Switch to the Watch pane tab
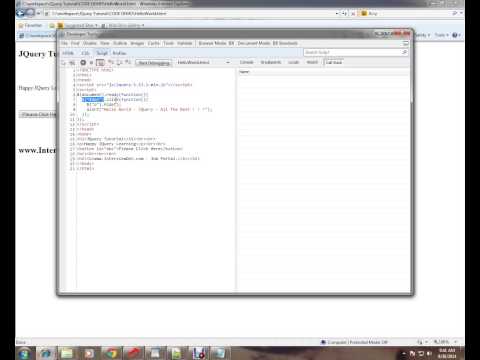 [312, 62]
